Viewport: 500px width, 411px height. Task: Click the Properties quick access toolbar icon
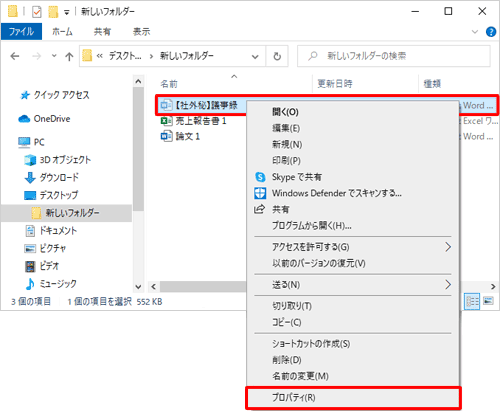click(37, 12)
